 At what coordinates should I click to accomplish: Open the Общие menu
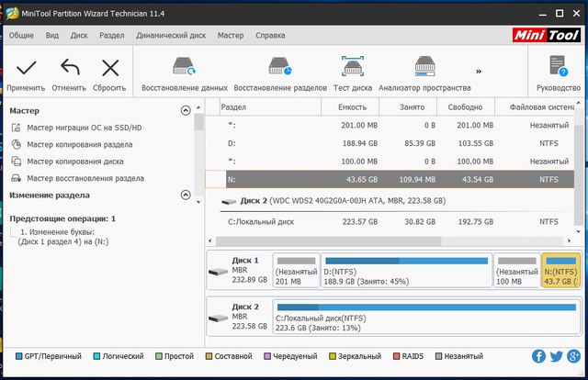tap(21, 35)
